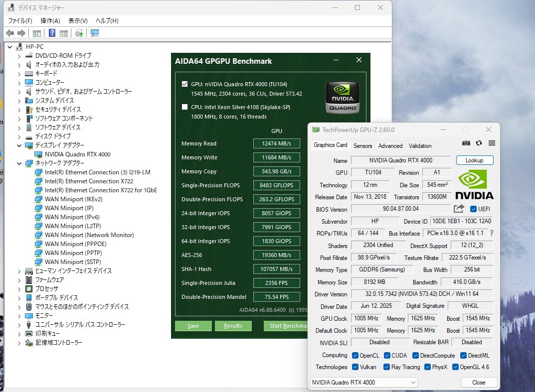535x392 pixels.
Task: Click the blue Help icon in Device Manager toolbar
Action: coord(52,33)
